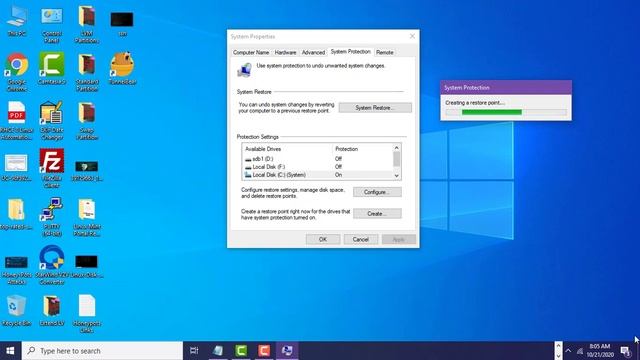Click Cancel in System Properties

360,239
